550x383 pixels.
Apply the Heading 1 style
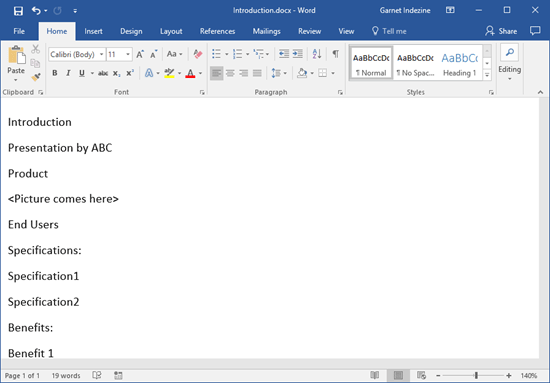point(459,64)
